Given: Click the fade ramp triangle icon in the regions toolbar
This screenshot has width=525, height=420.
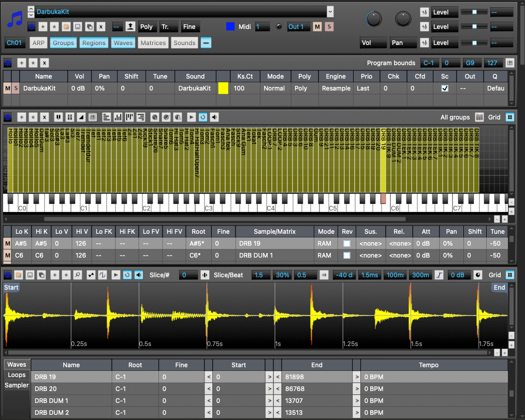Looking at the screenshot, I should [81, 117].
